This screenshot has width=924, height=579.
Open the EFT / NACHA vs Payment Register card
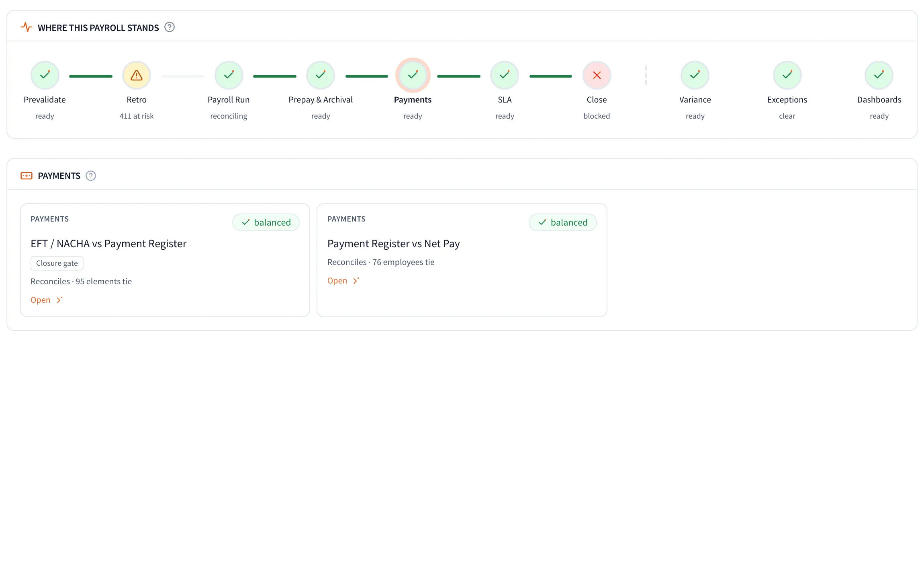click(41, 300)
